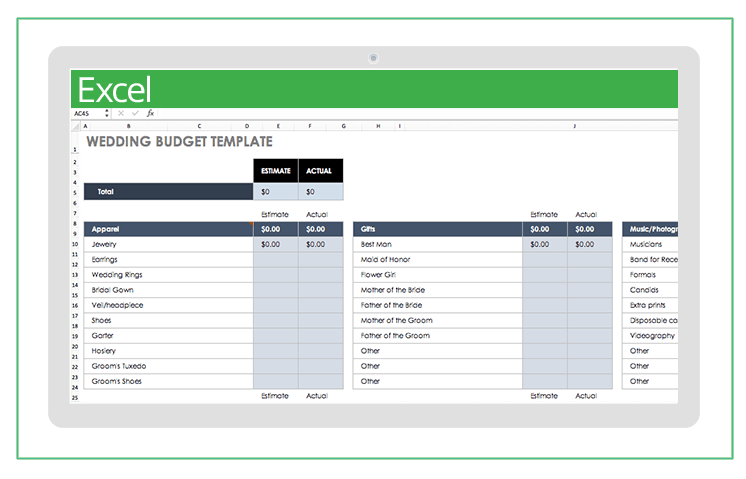Click inside the formula bar input
Image resolution: width=746 pixels, height=479 pixels.
pyautogui.click(x=400, y=114)
